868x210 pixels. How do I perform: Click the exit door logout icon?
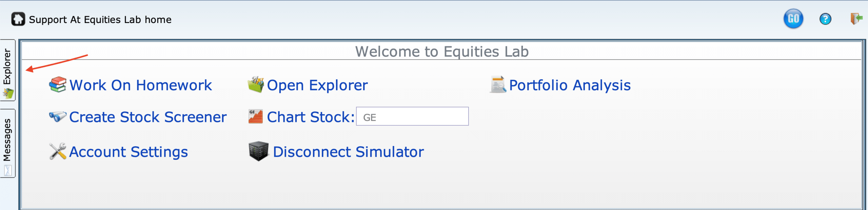856,19
